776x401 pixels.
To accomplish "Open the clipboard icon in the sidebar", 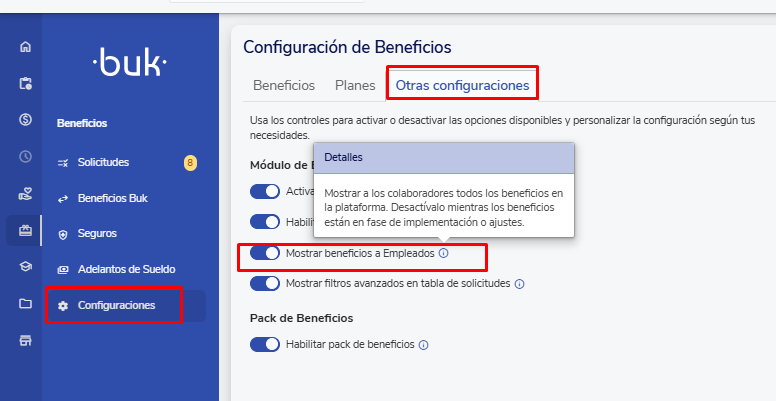I will (x=25, y=83).
